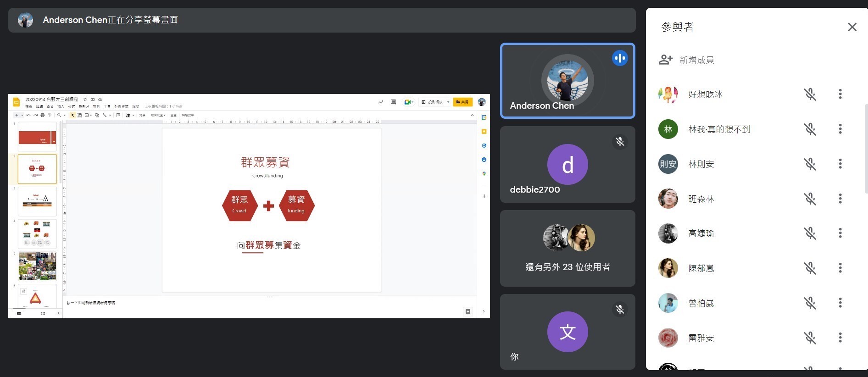This screenshot has width=868, height=377.
Task: Click the redo arrow in Slides toolbar
Action: pos(35,115)
